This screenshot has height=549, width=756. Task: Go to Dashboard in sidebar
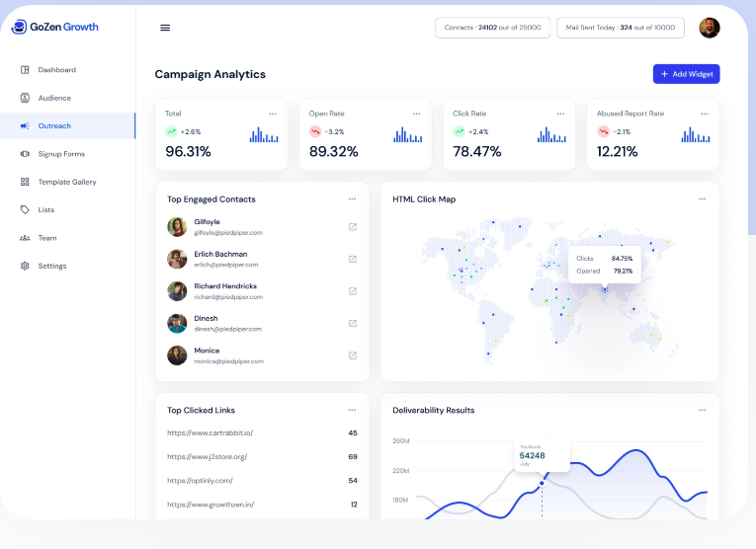pos(56,70)
